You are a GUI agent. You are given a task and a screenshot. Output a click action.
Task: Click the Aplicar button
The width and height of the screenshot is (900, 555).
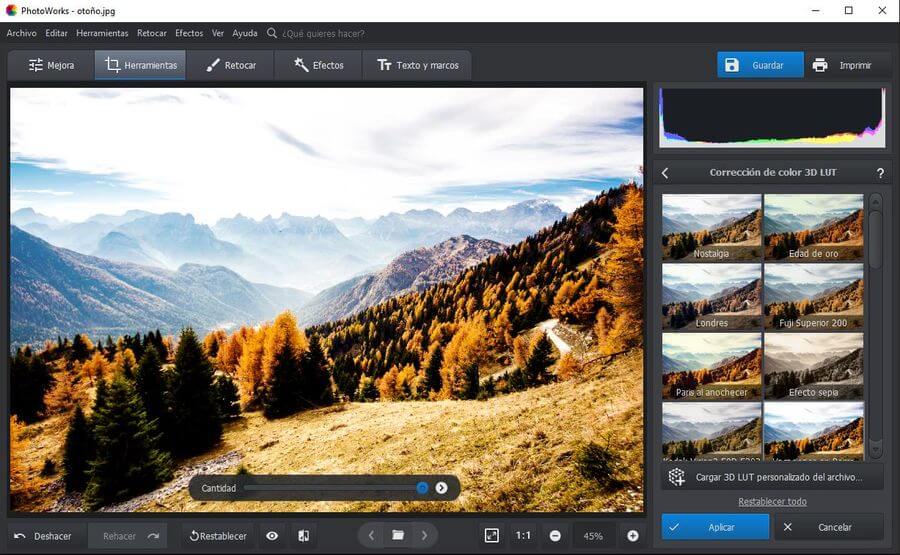[x=715, y=527]
